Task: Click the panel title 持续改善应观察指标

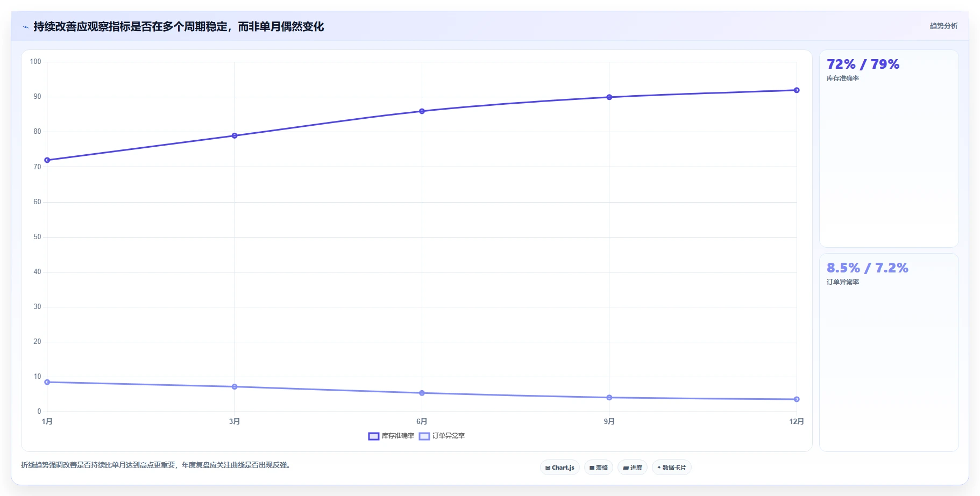Action: click(x=179, y=27)
